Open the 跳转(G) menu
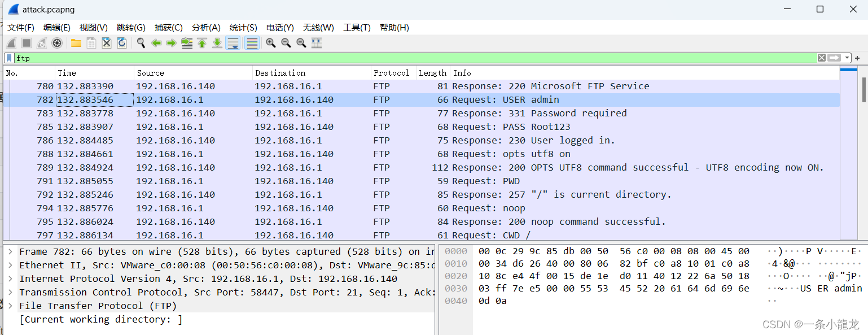Screen dimensions: 868x335 (131, 28)
